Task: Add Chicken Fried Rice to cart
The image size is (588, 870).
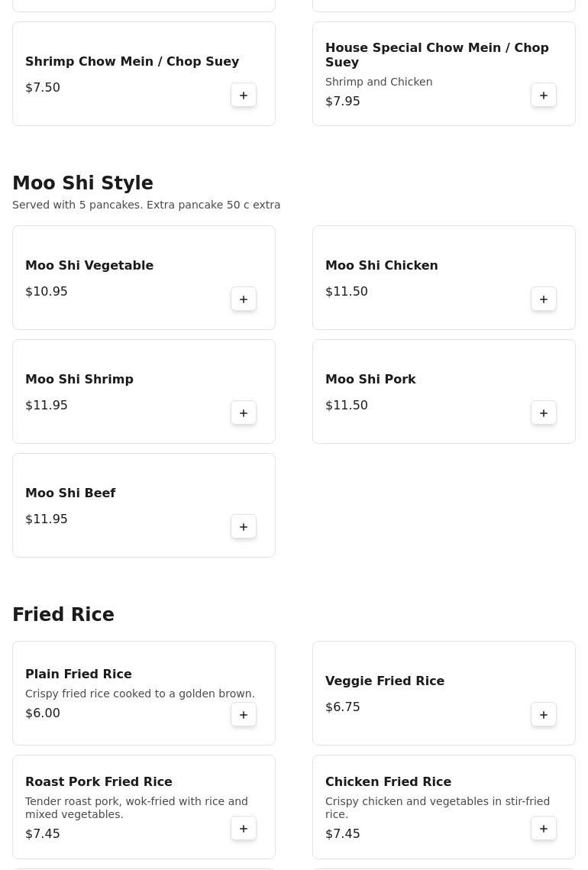Action: [544, 829]
